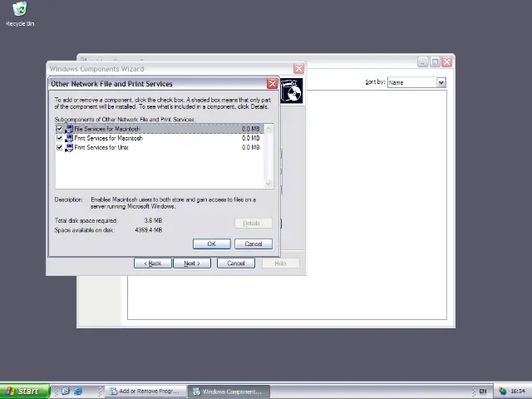
Task: Click the system tray notification icon
Action: pyautogui.click(x=502, y=391)
